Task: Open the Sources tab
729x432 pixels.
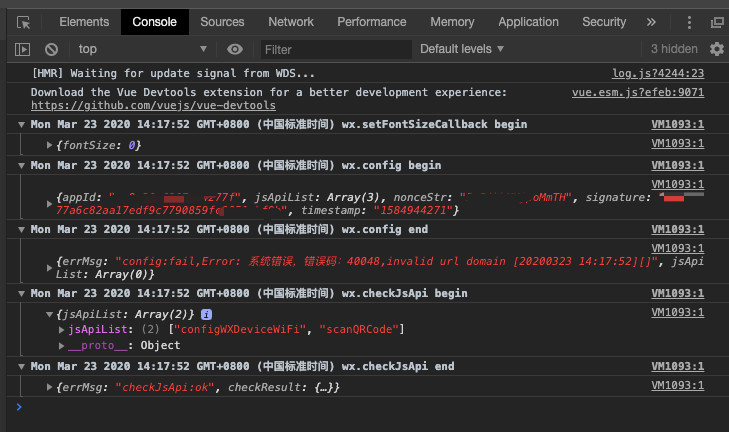Action: tap(222, 22)
